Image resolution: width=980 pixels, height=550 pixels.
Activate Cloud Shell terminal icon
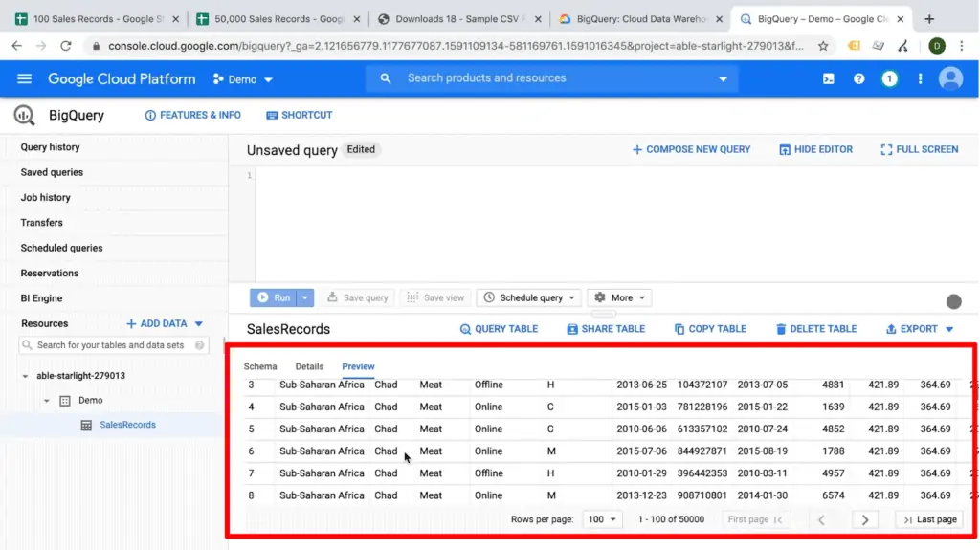click(828, 78)
